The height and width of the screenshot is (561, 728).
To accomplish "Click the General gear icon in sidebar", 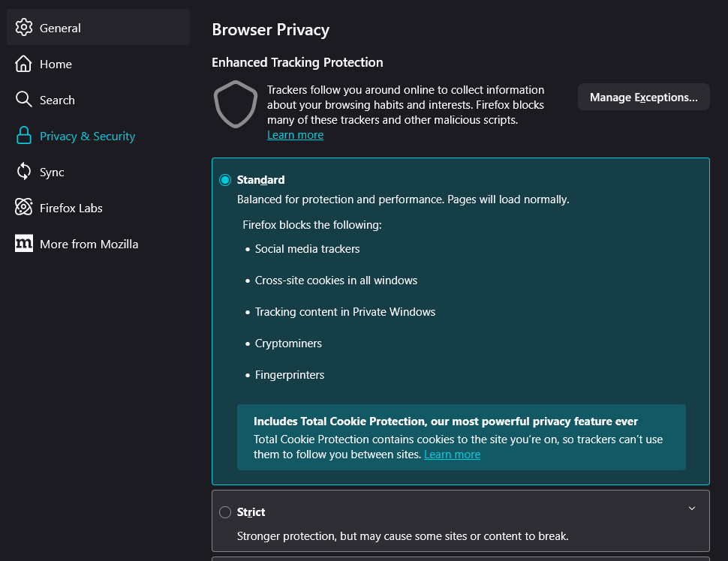I will 24,28.
